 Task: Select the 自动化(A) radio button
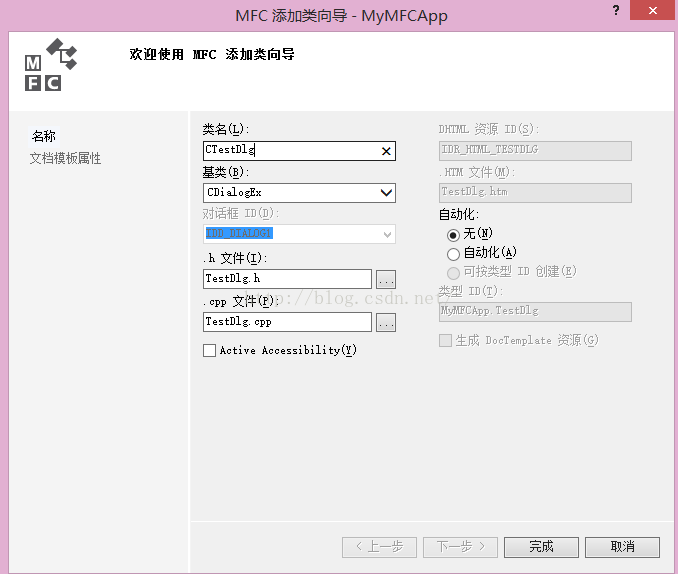point(453,254)
